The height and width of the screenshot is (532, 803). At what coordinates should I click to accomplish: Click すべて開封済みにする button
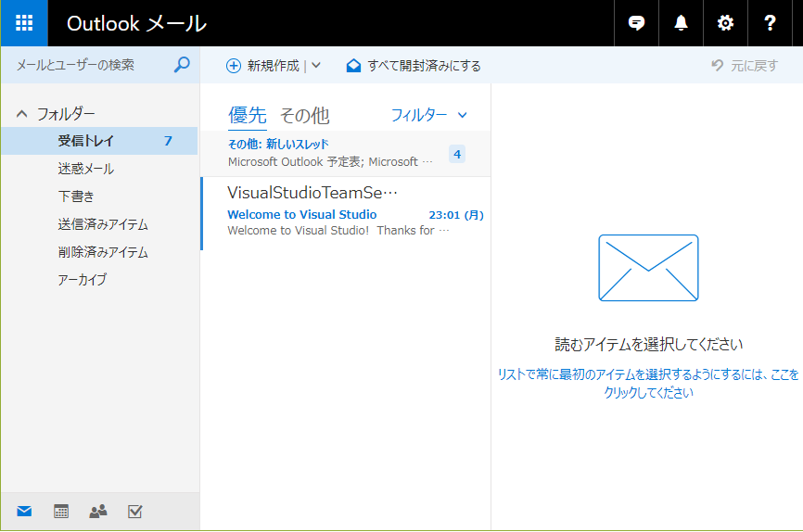tap(414, 66)
